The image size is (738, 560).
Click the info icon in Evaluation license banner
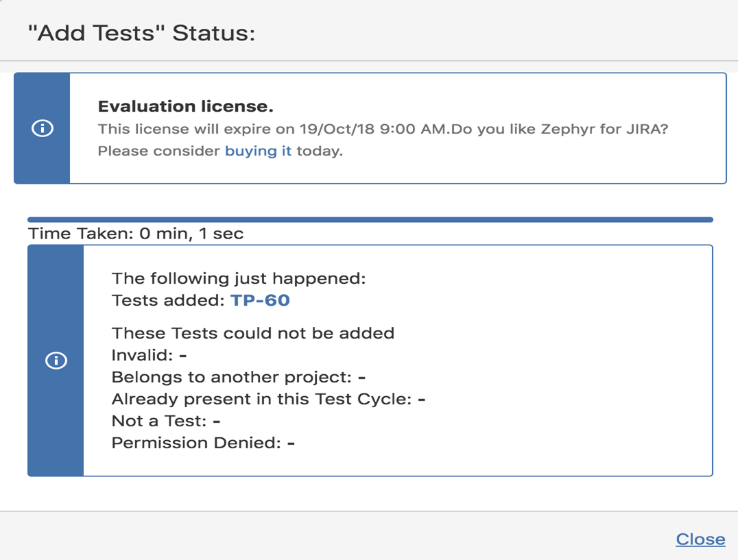[x=43, y=128]
